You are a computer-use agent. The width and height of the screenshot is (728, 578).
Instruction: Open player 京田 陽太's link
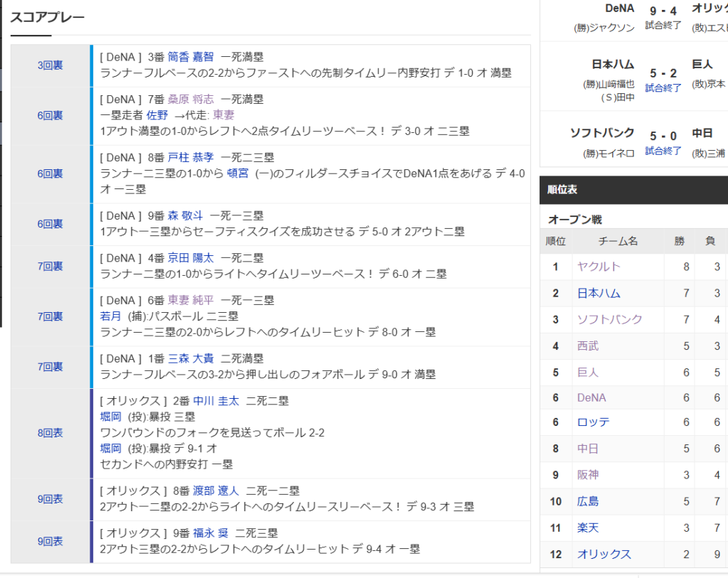coord(191,257)
